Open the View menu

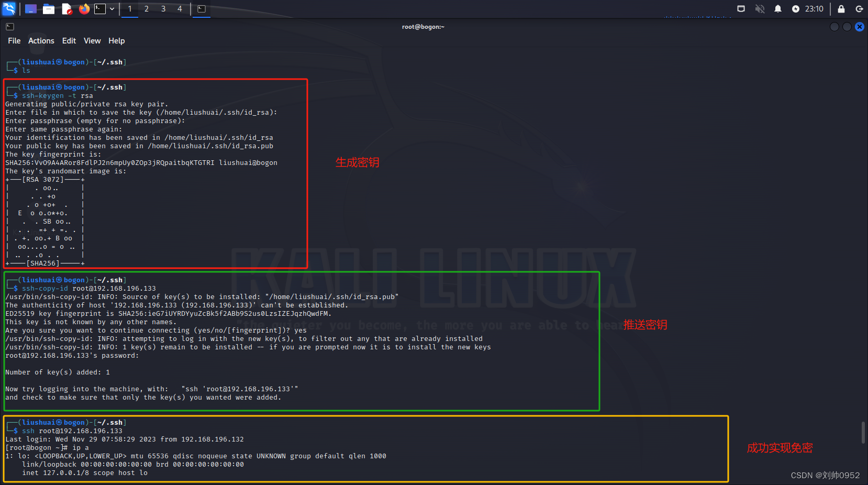pos(92,41)
